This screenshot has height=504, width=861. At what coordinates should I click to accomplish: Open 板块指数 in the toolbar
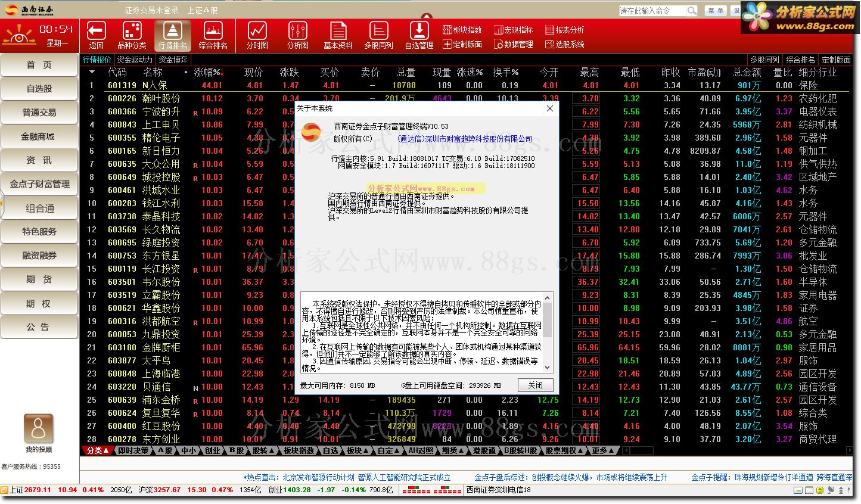462,30
